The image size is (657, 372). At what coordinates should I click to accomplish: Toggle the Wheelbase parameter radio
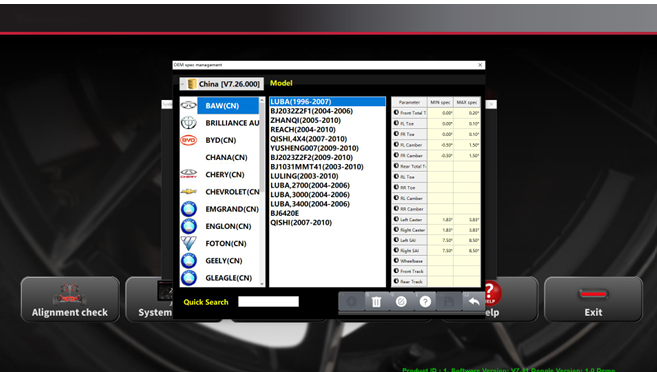coord(396,261)
